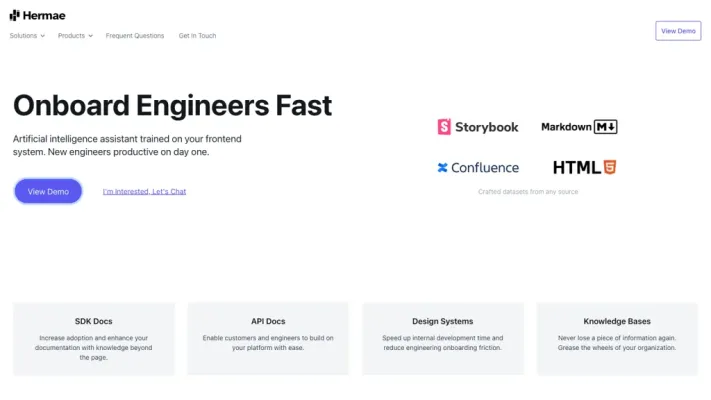This screenshot has height=400, width=711.
Task: Click the Onboard Engineers Fast heading
Action: point(172,106)
